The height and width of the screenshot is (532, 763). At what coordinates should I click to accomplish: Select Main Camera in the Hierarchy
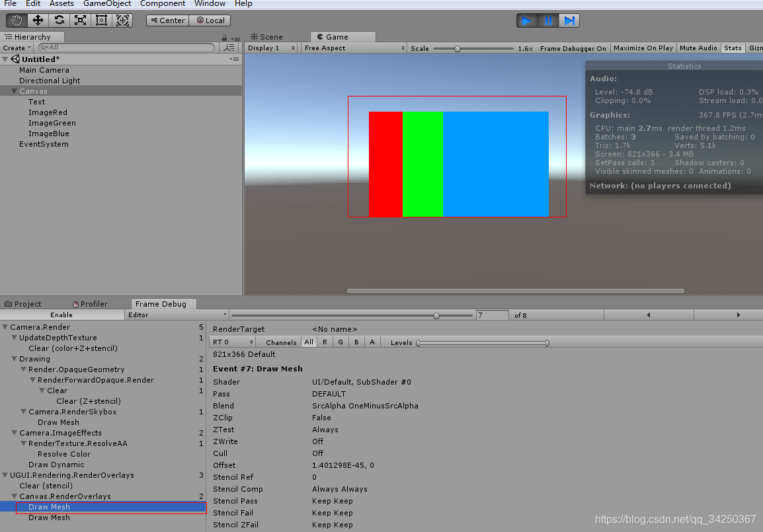click(x=44, y=70)
